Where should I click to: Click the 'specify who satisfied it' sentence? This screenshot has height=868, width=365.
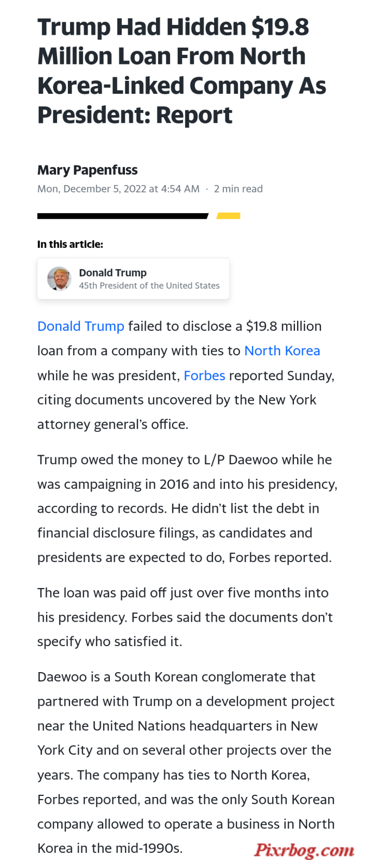point(110,642)
